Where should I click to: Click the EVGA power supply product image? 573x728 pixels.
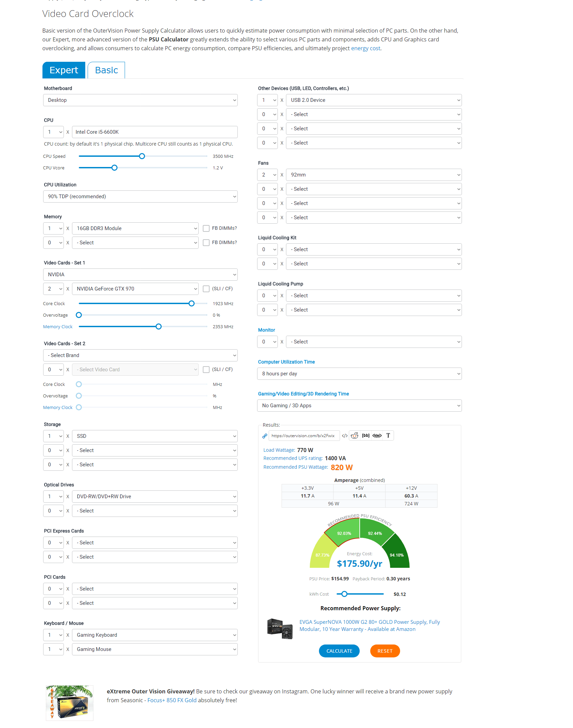[x=280, y=629]
